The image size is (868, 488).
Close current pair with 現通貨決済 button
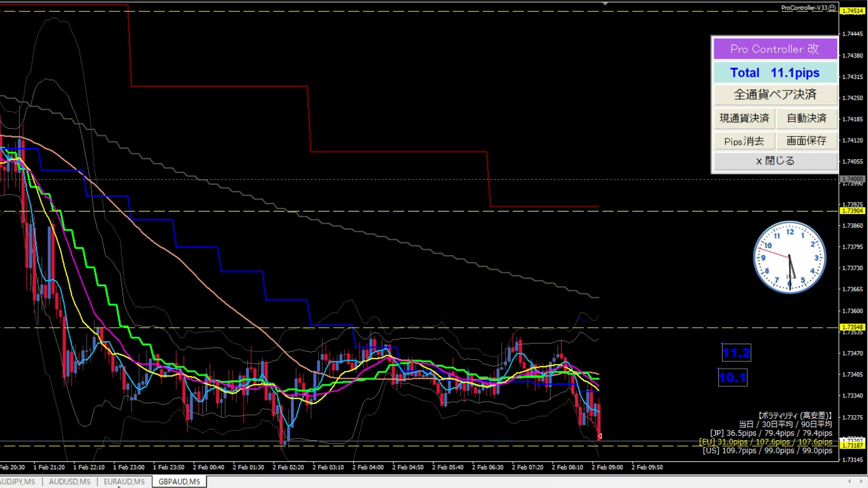pos(744,118)
